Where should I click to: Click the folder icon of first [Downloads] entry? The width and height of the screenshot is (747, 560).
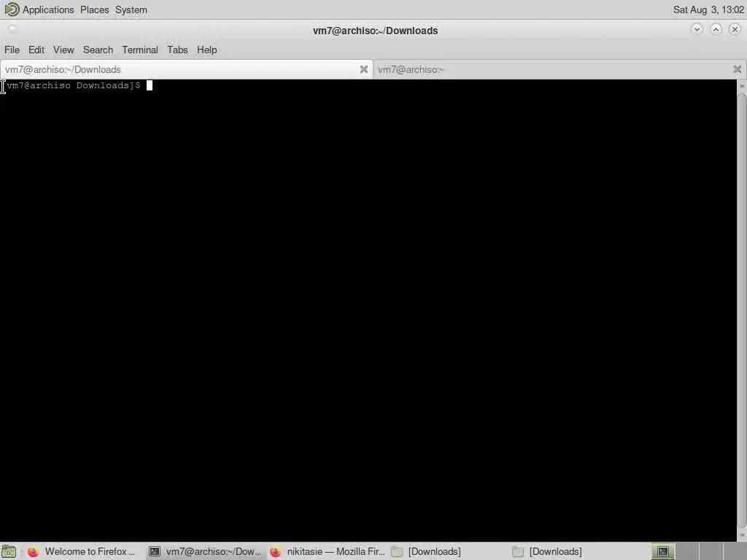tap(397, 551)
